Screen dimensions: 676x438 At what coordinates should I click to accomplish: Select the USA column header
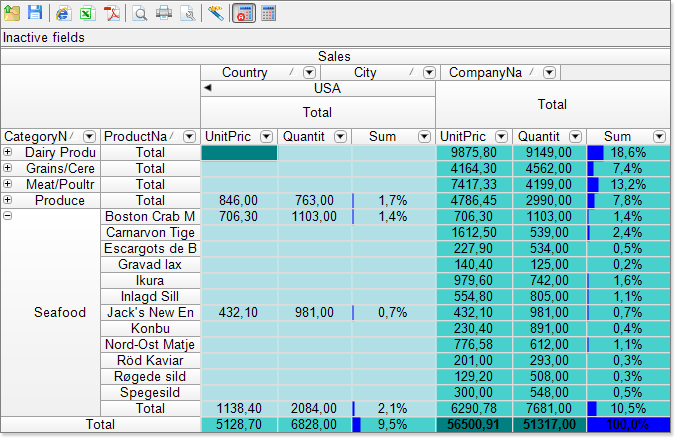(318, 88)
